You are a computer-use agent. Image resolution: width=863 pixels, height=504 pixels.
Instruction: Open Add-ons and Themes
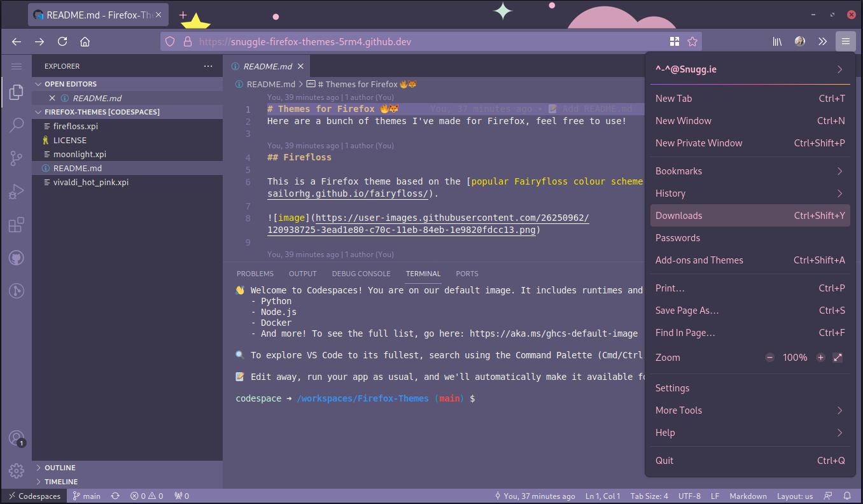click(x=750, y=260)
